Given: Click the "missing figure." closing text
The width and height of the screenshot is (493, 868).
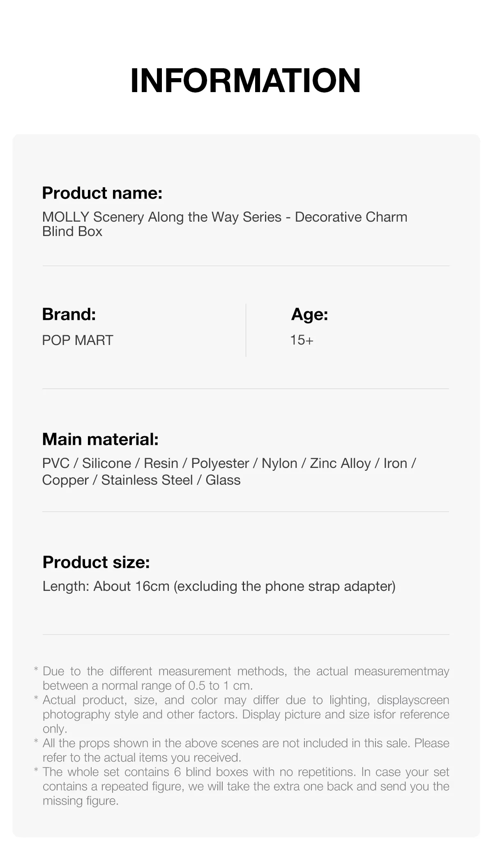Looking at the screenshot, I should point(81,801).
